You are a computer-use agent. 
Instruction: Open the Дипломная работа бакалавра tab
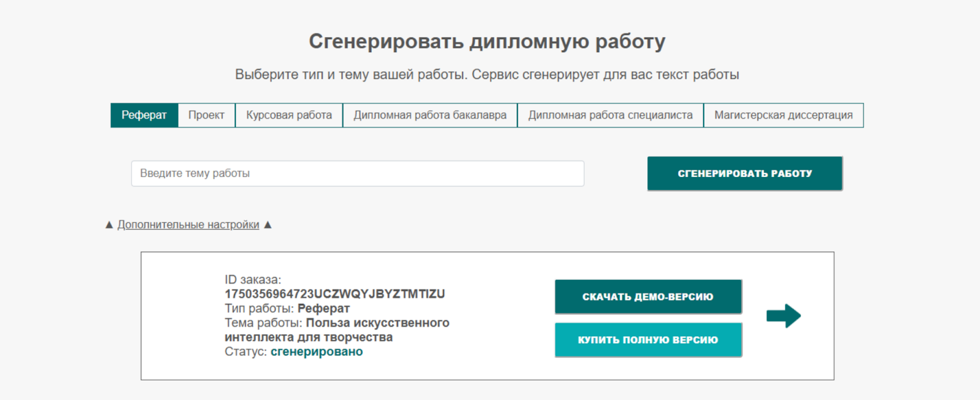(430, 115)
